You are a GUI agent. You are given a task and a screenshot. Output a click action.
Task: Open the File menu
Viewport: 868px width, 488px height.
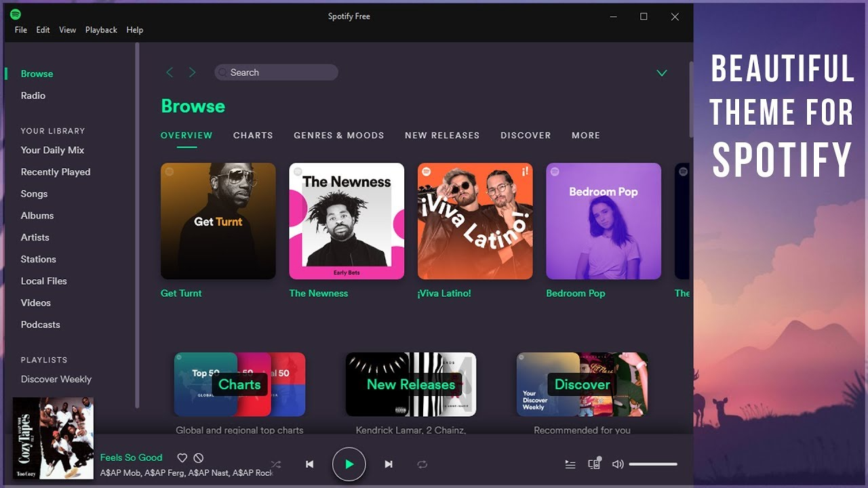click(21, 30)
